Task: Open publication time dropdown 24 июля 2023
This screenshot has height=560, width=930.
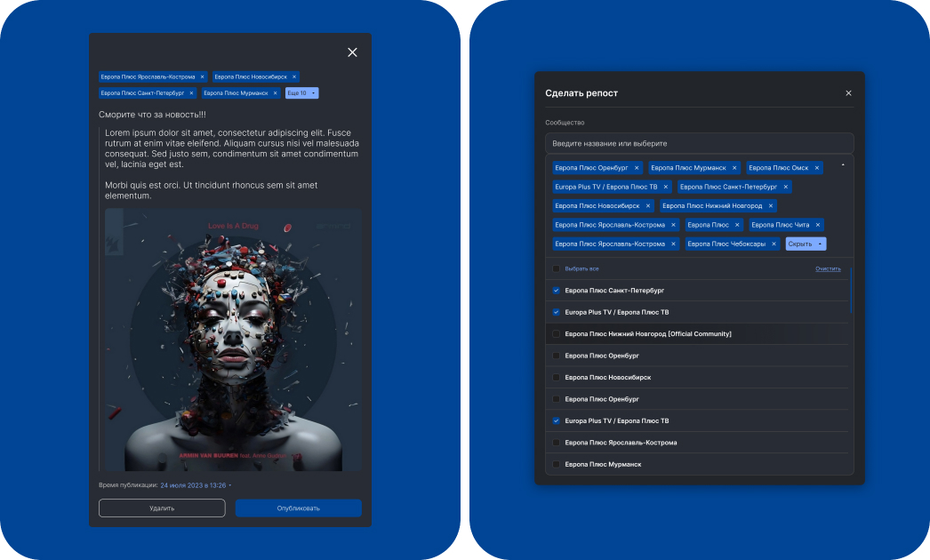Action: coord(196,485)
